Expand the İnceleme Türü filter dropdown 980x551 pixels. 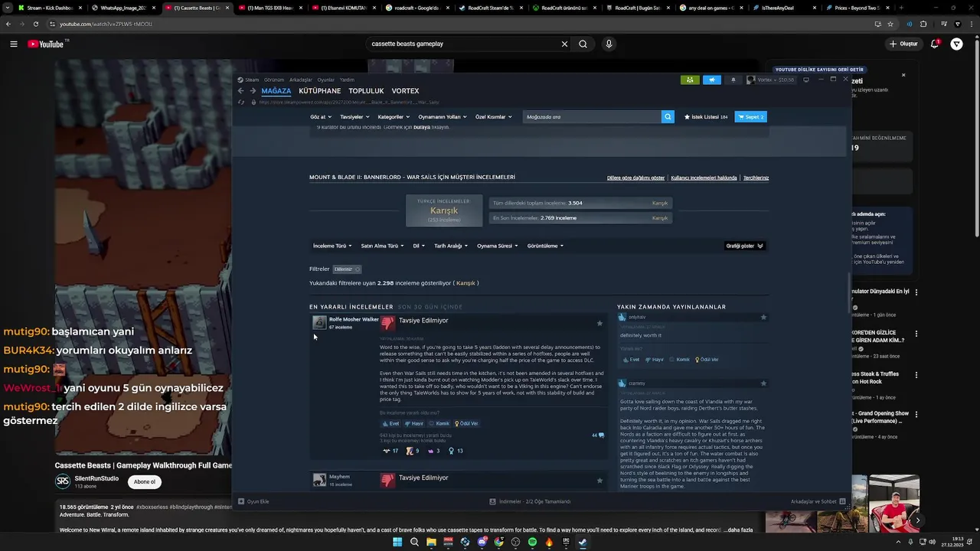tap(332, 246)
